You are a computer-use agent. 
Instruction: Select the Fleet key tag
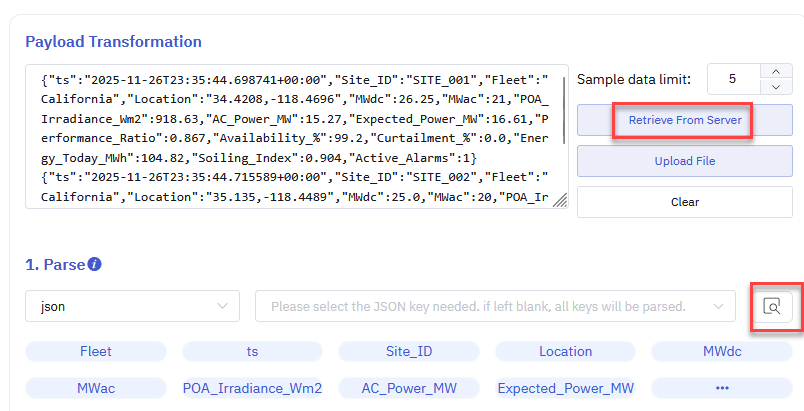tap(96, 351)
